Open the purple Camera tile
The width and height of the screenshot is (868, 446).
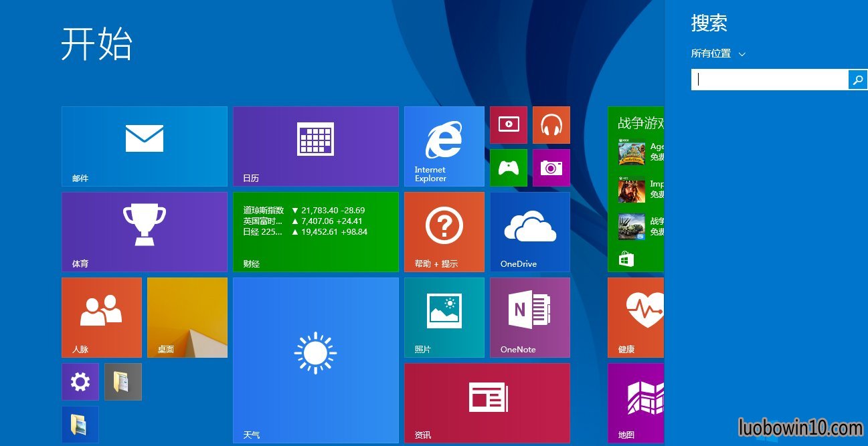point(551,168)
